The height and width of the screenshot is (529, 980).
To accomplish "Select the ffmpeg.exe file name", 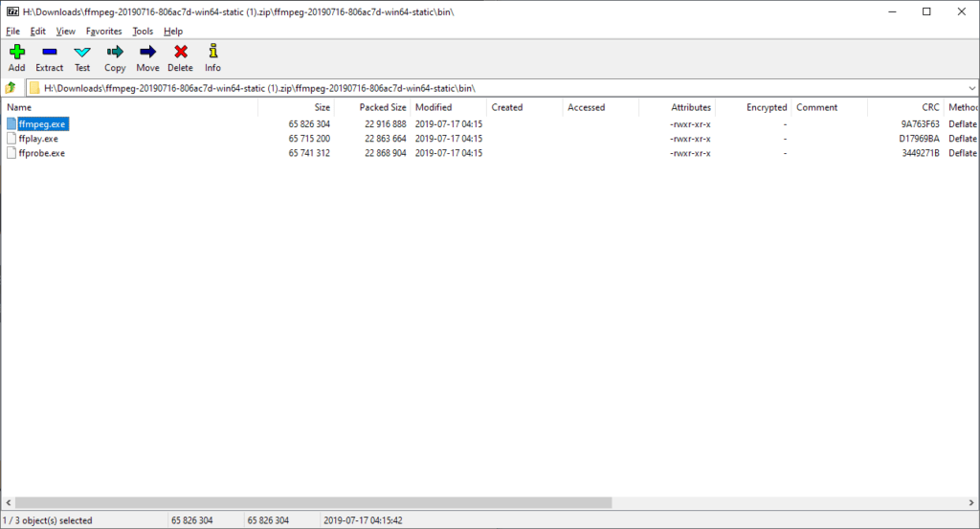I will coord(42,124).
